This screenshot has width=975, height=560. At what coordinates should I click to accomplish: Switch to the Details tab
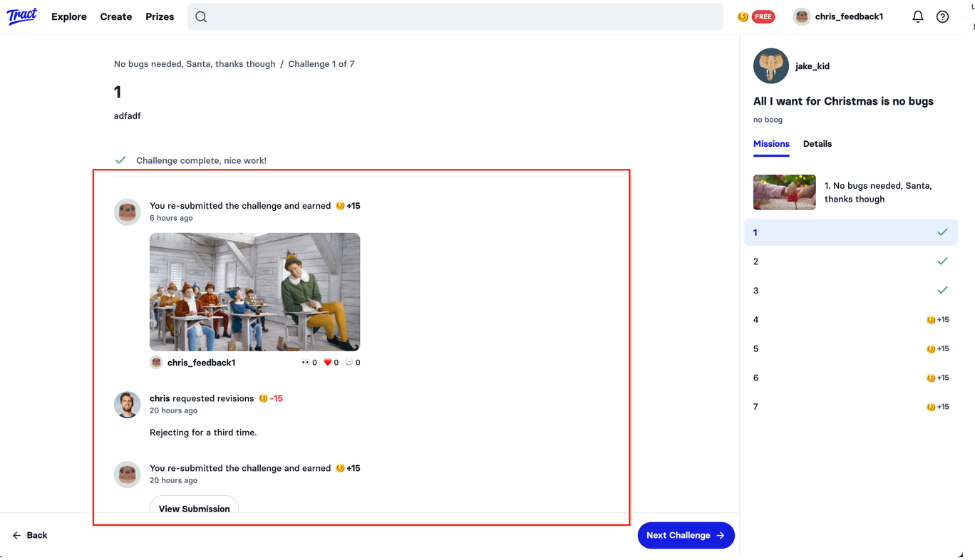point(817,144)
